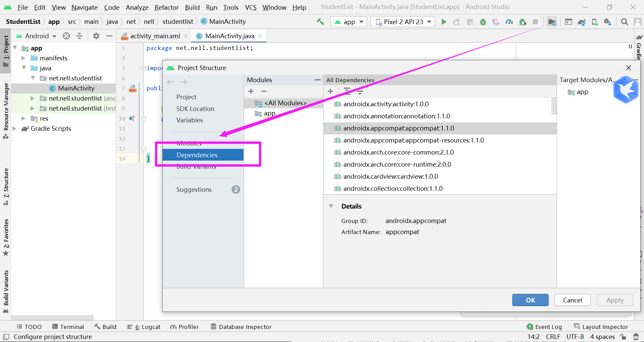
Task: Open the Terminal tool window
Action: (68, 327)
